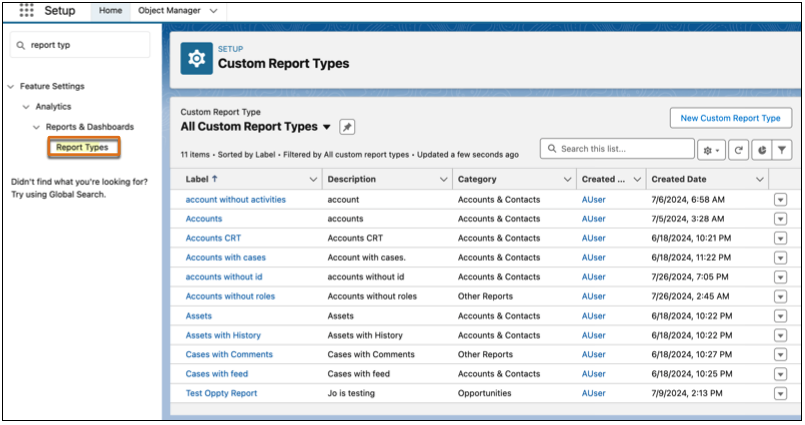
Task: Pin the All Custom Report Types list
Action: point(347,127)
